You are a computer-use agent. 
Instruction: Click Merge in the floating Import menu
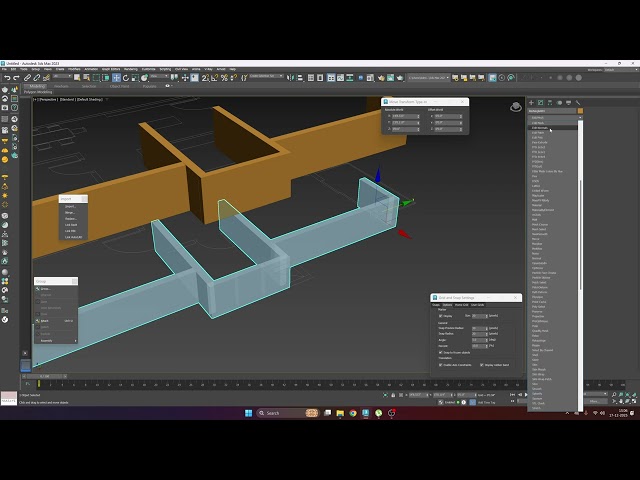point(70,213)
